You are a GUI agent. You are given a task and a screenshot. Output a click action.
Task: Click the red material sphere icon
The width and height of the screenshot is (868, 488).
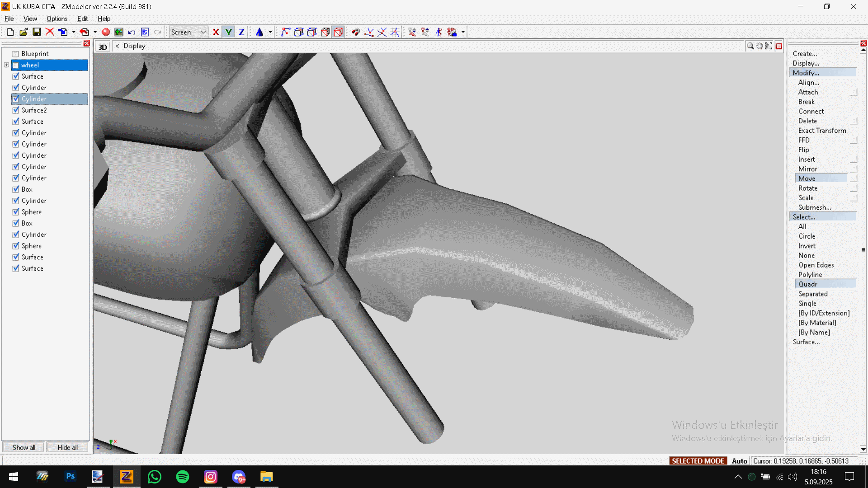click(x=106, y=32)
